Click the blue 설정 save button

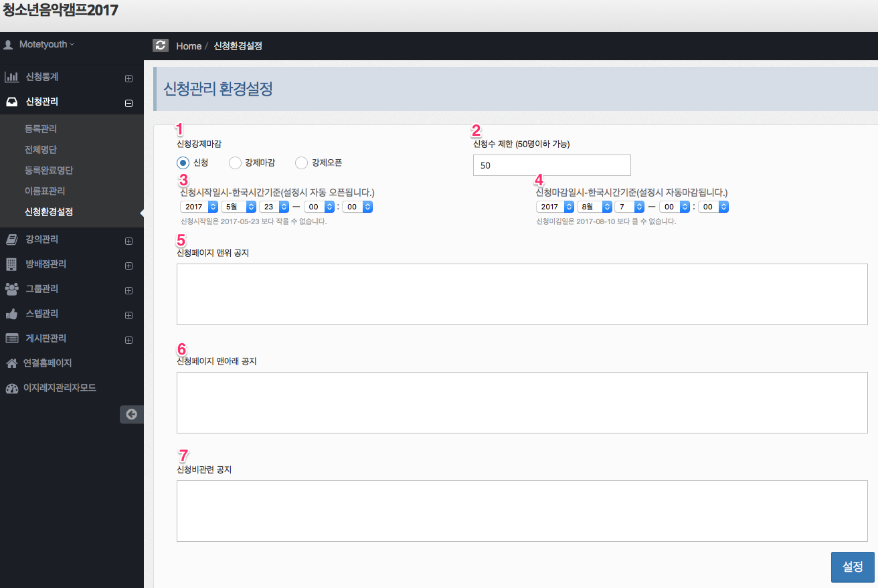[853, 567]
